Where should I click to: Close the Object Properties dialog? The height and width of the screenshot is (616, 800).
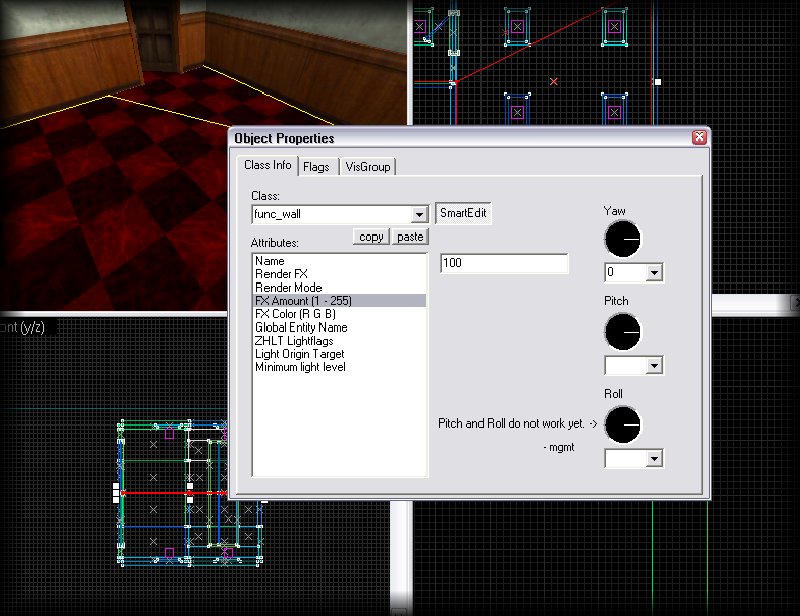click(x=699, y=138)
